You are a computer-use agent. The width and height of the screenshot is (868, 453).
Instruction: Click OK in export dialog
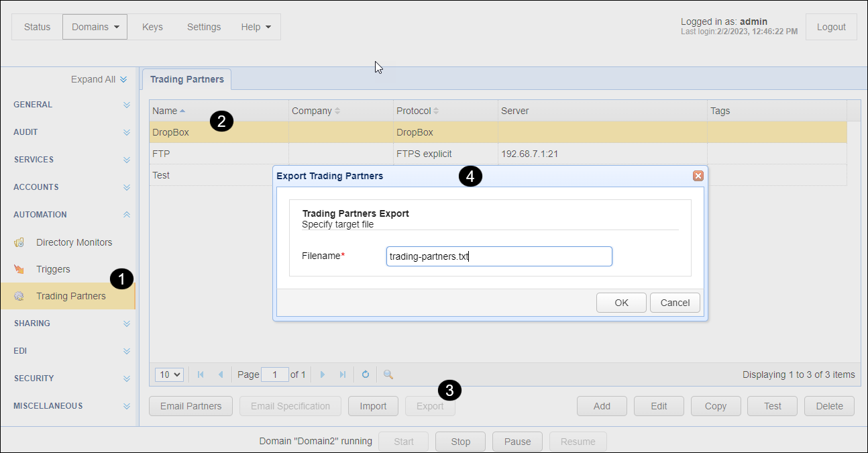[621, 303]
